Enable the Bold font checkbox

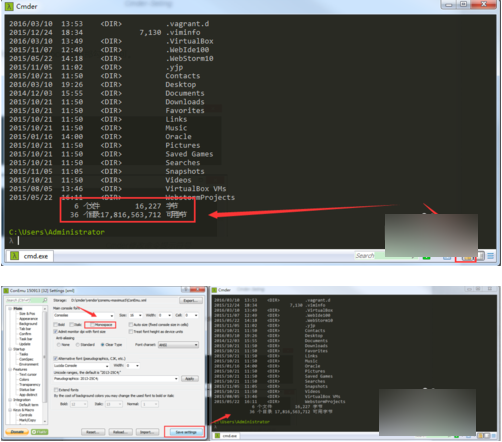tap(56, 324)
